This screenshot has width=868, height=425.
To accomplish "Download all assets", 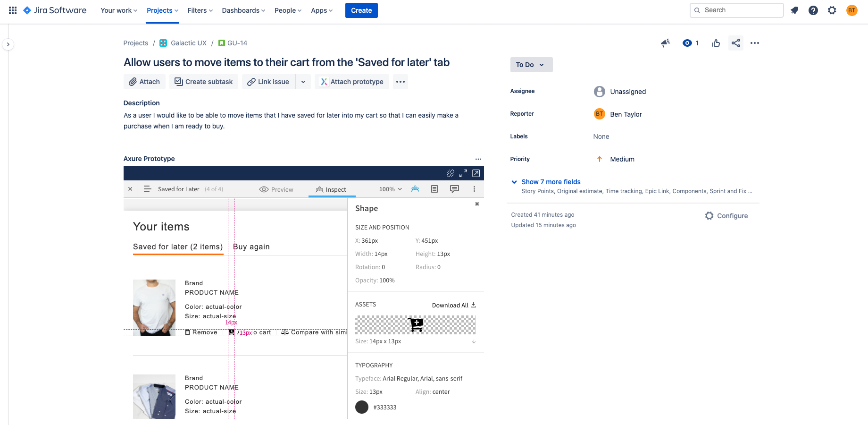I will pyautogui.click(x=454, y=305).
